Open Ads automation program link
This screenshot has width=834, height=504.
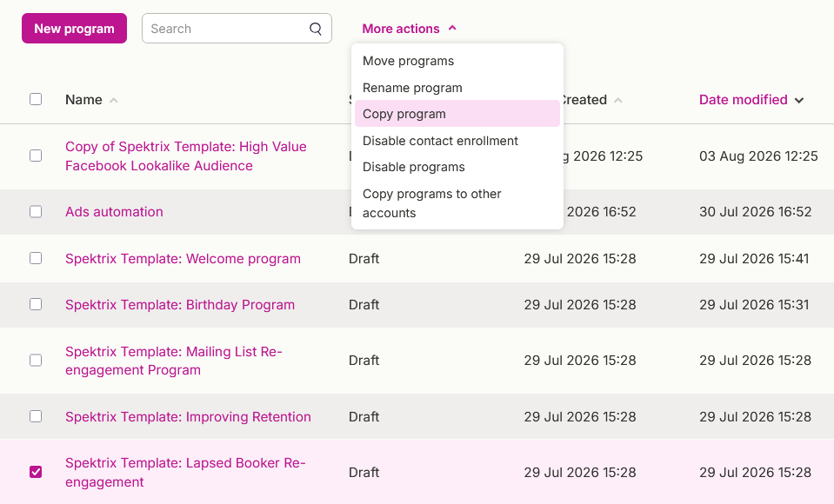pos(114,212)
